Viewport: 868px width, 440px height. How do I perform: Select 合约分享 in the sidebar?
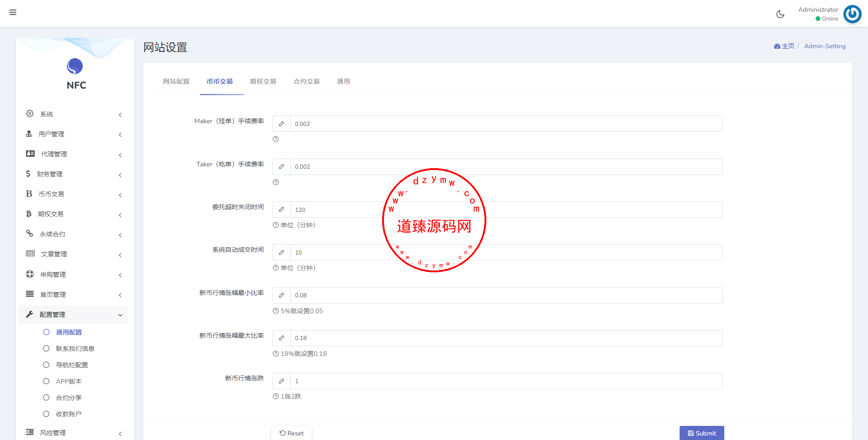[x=69, y=398]
